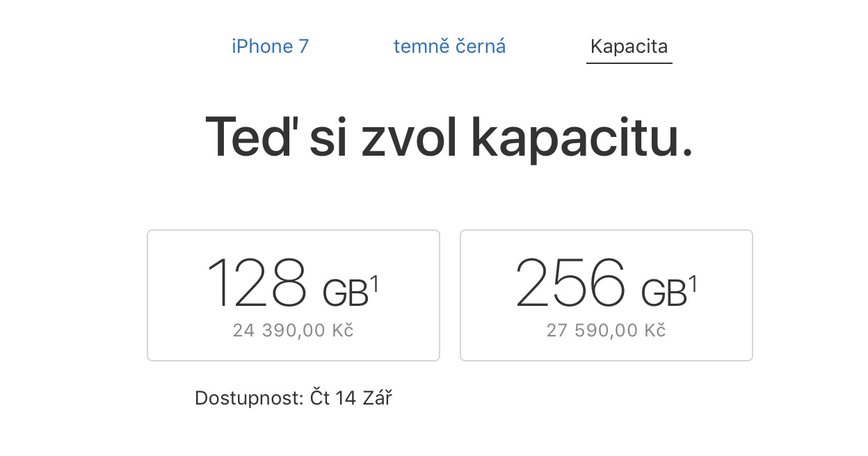This screenshot has height=456, width=868.
Task: Click the 24 390,00 Kč price
Action: coord(293,331)
